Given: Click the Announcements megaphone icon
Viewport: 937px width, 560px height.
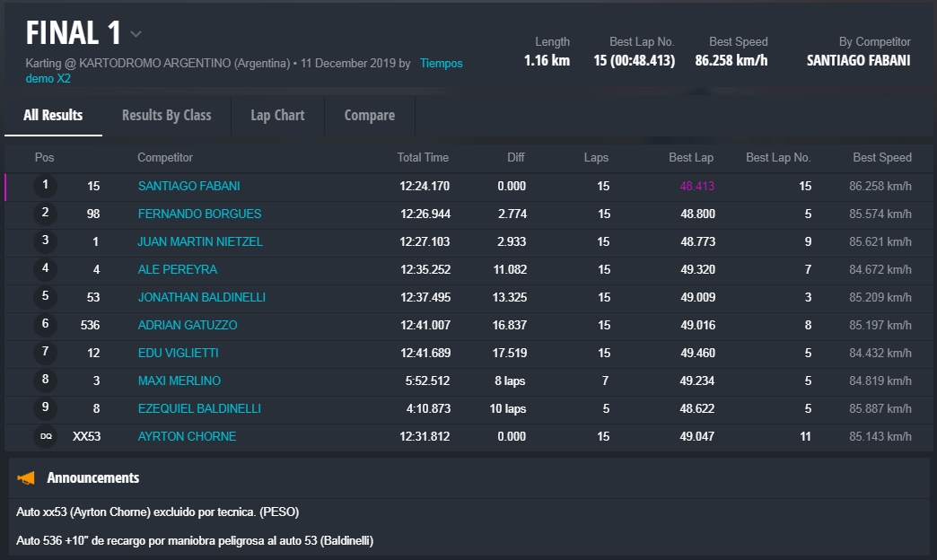Looking at the screenshot, I should pyautogui.click(x=26, y=478).
